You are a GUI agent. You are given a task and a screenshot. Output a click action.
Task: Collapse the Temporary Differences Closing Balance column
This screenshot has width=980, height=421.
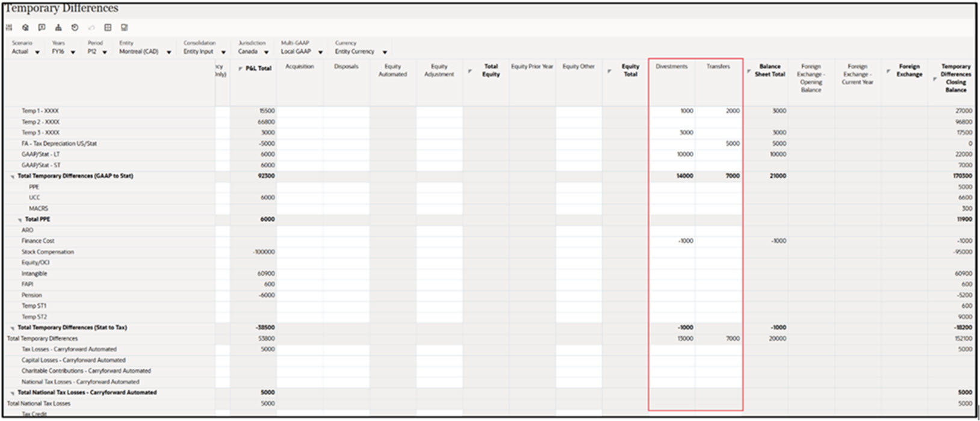(x=934, y=79)
